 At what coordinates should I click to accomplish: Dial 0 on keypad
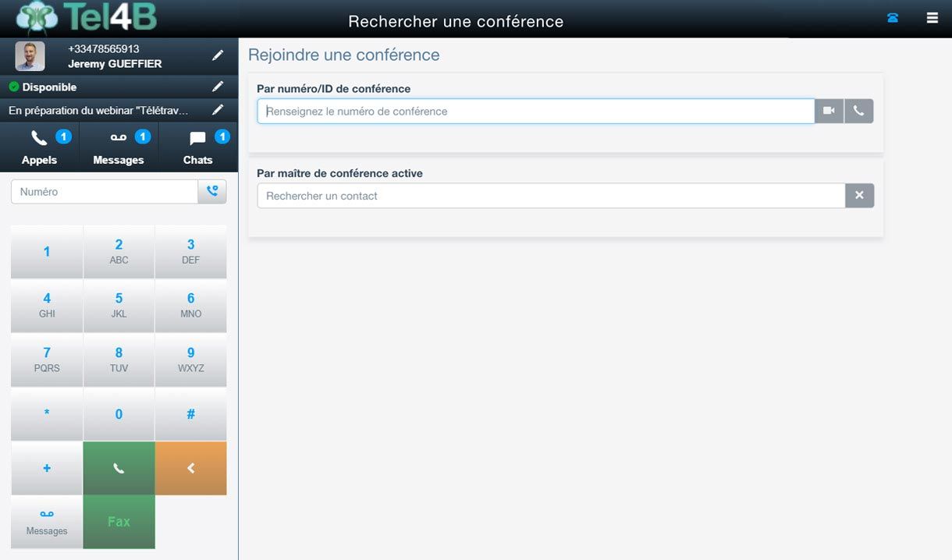119,414
